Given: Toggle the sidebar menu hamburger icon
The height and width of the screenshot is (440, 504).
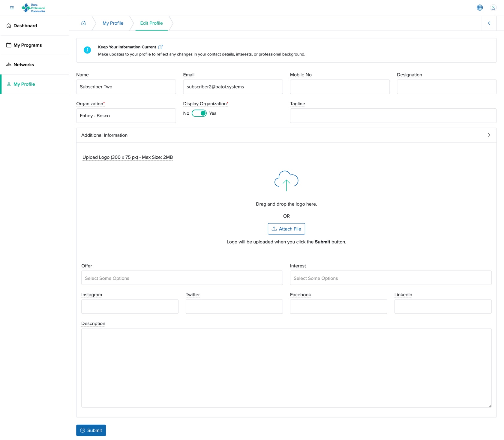Looking at the screenshot, I should click(12, 8).
